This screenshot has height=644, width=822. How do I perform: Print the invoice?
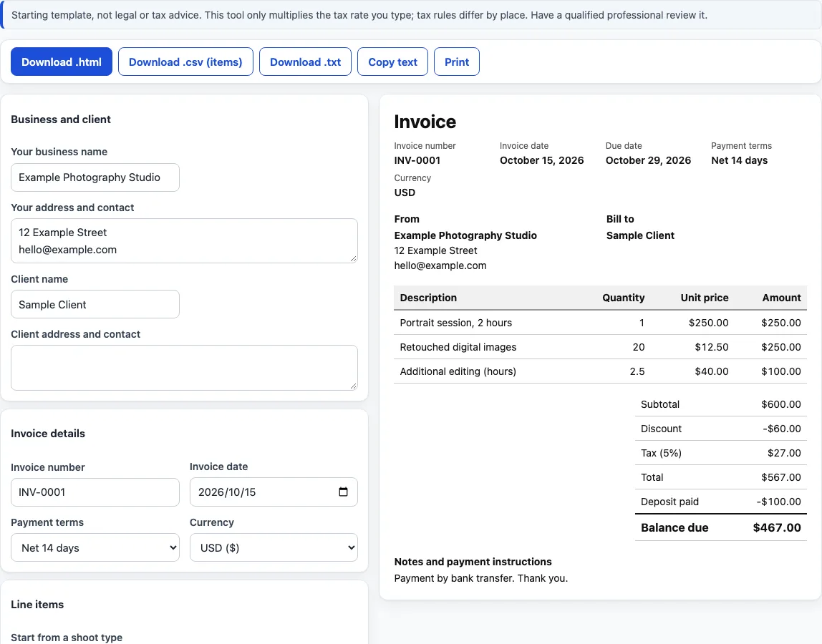(x=457, y=62)
